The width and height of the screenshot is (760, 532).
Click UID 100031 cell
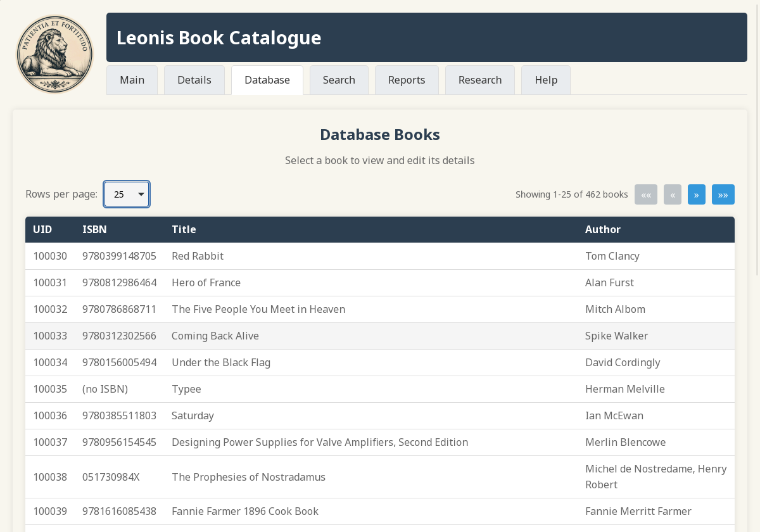coord(50,282)
